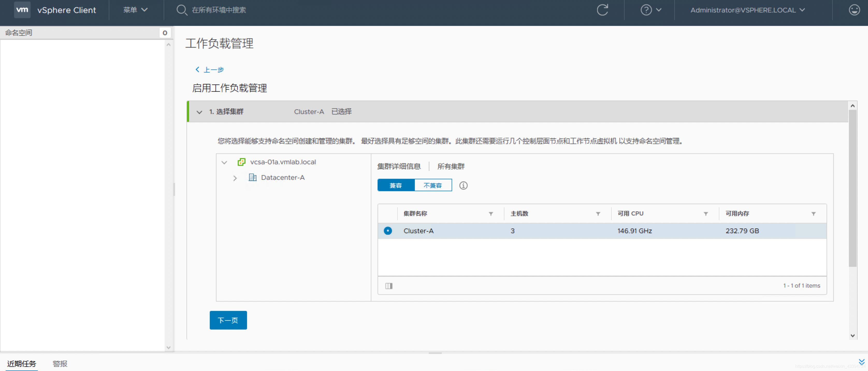The image size is (868, 371).
Task: Click the vCenter server icon for vcsa-01a.vmlab.local
Action: point(241,162)
